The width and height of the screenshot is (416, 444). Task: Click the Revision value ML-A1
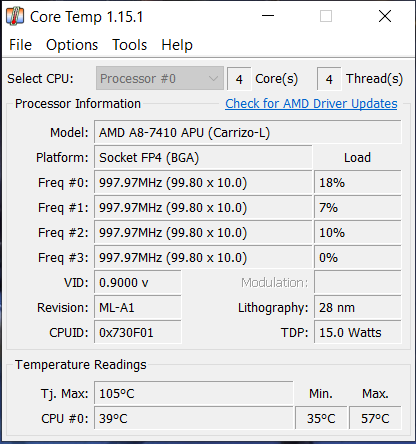(x=138, y=308)
